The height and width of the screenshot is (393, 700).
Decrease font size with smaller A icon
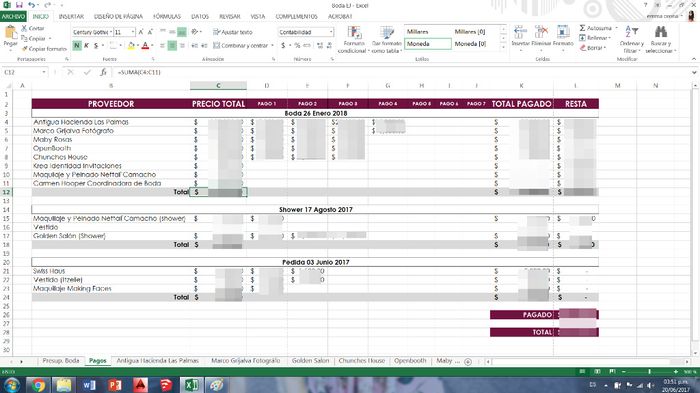point(150,32)
